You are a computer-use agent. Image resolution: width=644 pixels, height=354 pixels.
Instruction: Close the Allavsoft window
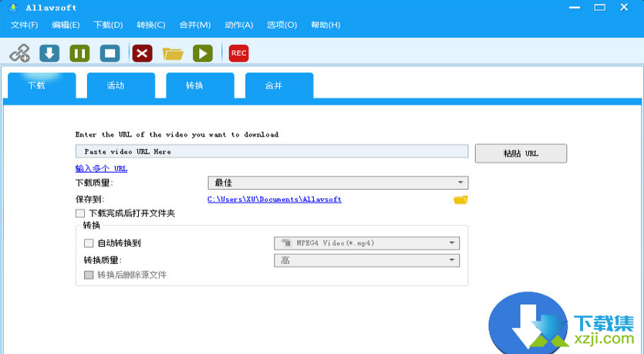(624, 8)
